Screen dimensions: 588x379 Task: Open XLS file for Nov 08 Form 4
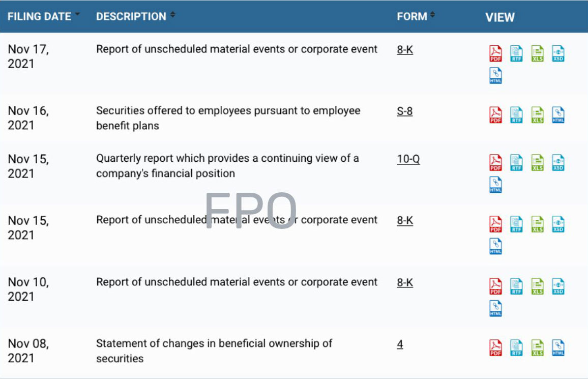(x=537, y=348)
